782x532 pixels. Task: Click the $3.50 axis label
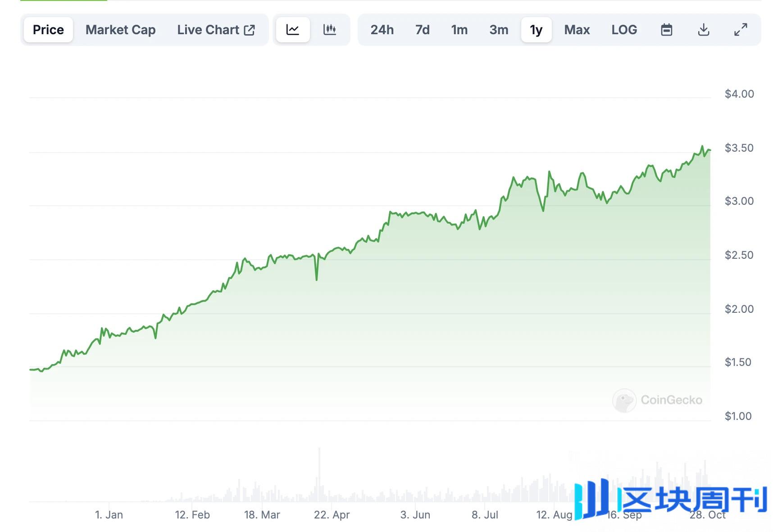pos(739,148)
